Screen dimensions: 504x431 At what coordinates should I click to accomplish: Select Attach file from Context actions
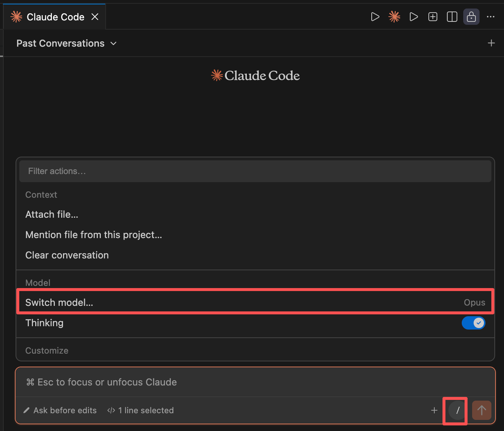[52, 214]
